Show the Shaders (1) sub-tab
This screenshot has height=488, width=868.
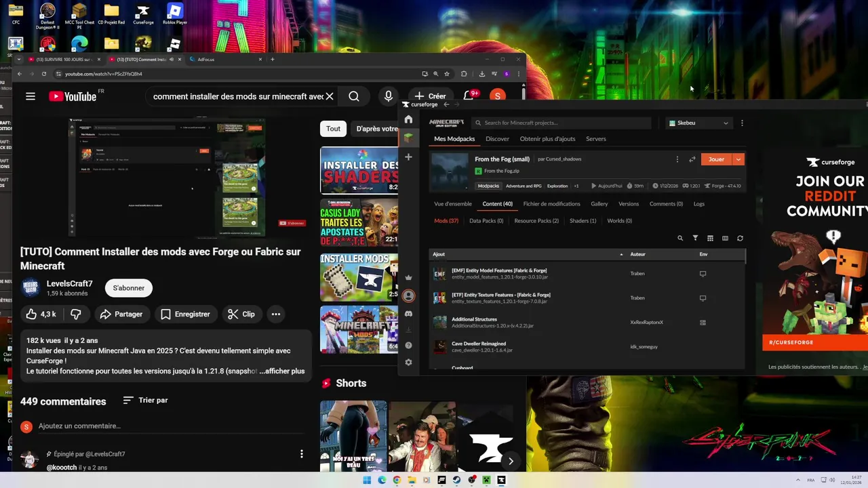pyautogui.click(x=583, y=221)
